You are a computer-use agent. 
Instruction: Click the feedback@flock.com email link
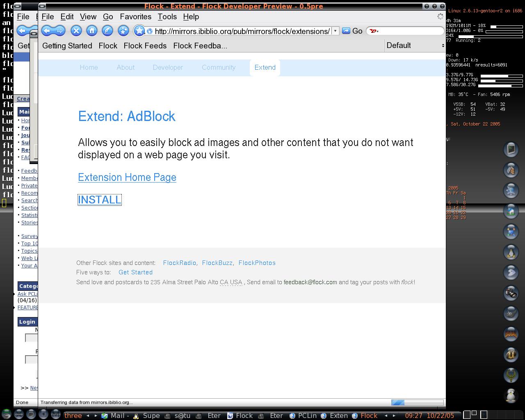click(310, 282)
